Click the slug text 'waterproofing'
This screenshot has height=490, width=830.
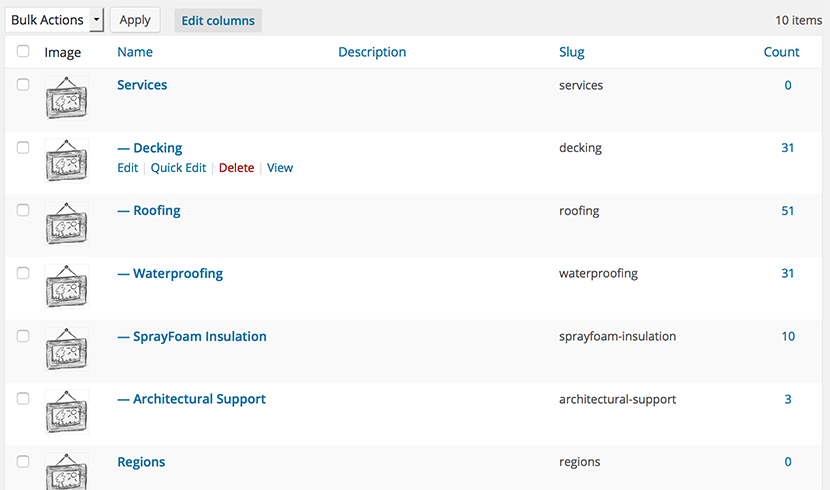pyautogui.click(x=598, y=273)
